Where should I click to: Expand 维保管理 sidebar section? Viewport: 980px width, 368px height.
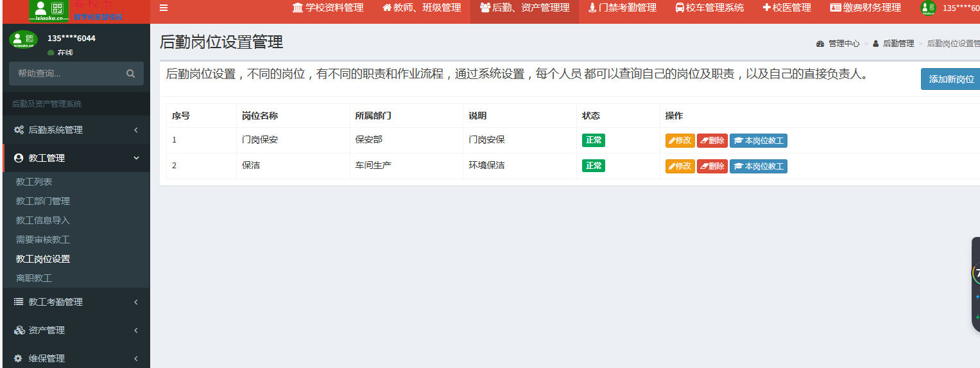[x=76, y=358]
